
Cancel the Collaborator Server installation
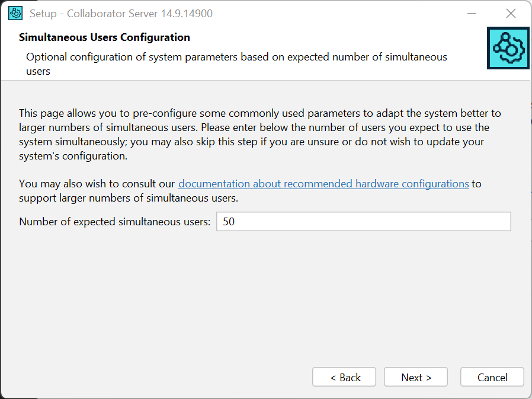pos(492,376)
